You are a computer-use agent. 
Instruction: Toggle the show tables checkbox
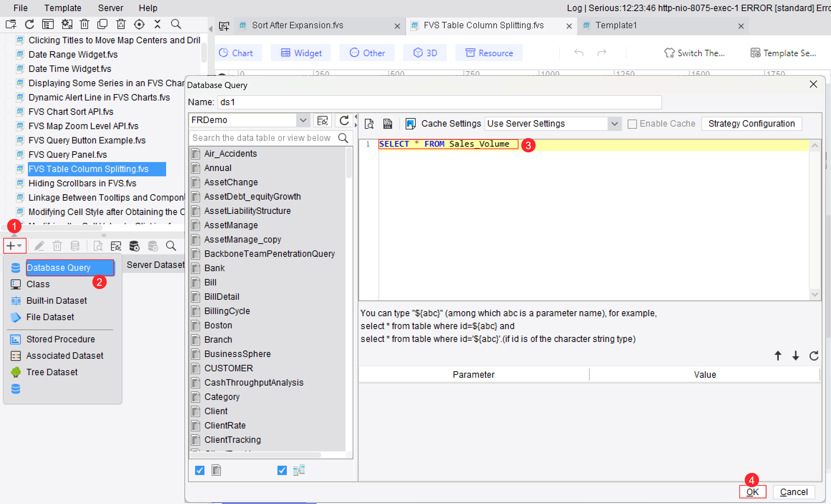[x=200, y=470]
